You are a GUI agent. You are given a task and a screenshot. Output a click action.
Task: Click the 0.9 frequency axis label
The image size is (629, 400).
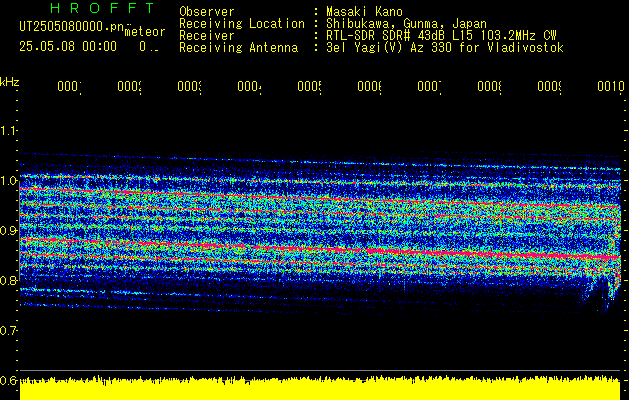8,230
